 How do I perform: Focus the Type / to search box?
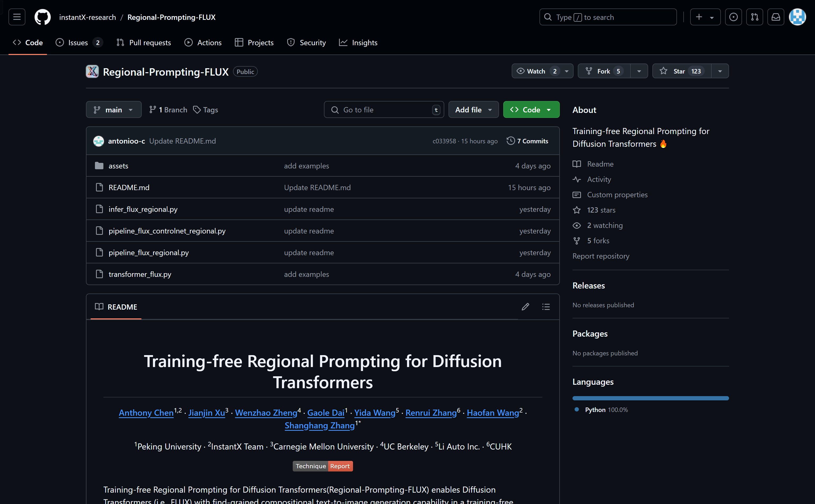[608, 17]
